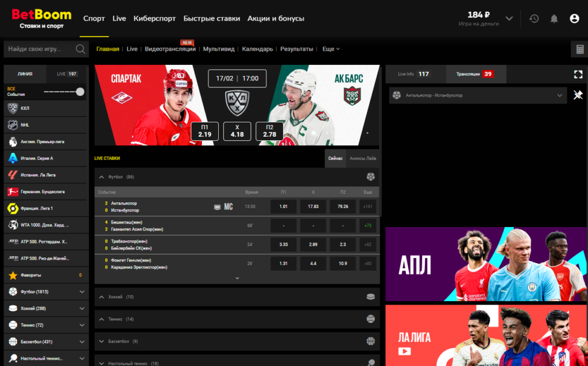The height and width of the screenshot is (366, 588).
Task: Expand the Баскетбол (9) live section
Action: [101, 341]
